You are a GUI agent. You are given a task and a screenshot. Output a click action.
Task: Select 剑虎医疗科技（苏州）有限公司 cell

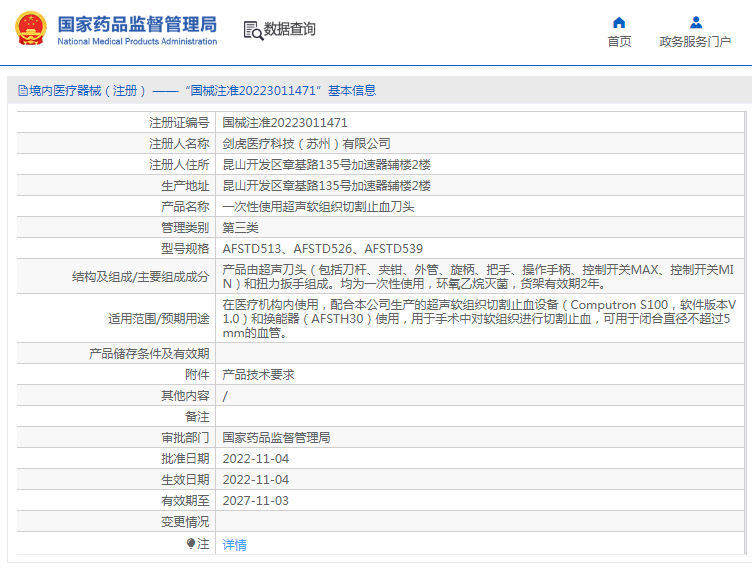[306, 144]
